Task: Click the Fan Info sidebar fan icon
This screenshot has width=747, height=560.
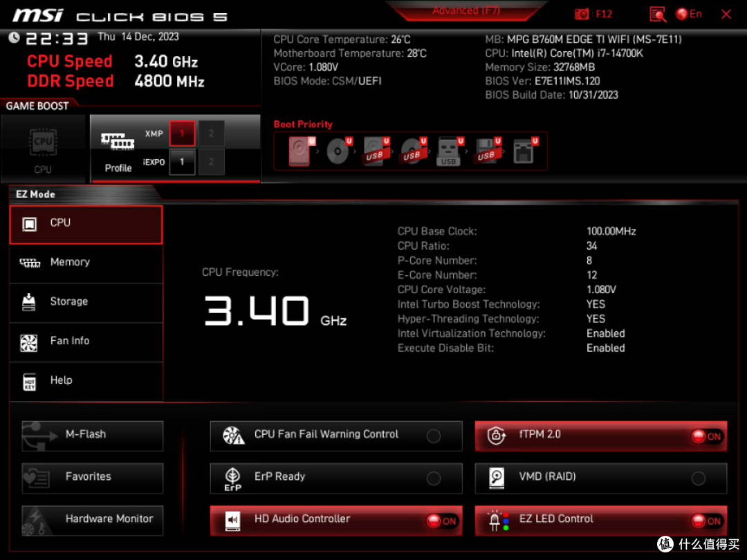Action: pos(28,342)
